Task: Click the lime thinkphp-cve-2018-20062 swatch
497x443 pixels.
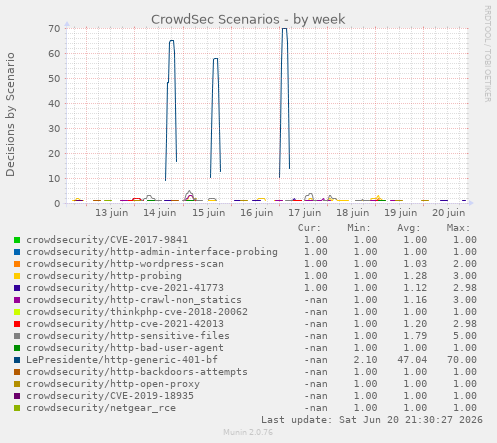Action: click(17, 312)
